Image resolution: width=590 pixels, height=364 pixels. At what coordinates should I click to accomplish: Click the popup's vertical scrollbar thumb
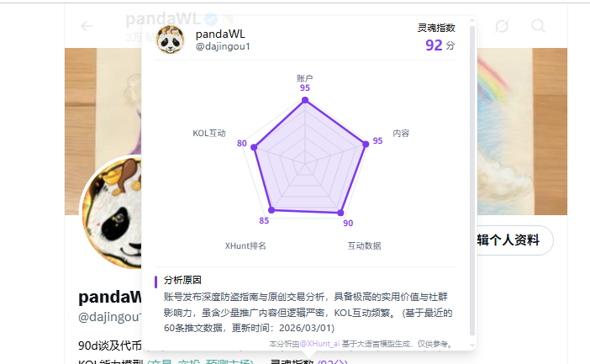[x=472, y=181]
